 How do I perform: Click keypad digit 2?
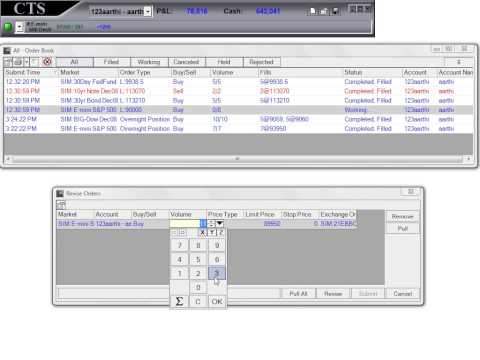[x=198, y=274]
